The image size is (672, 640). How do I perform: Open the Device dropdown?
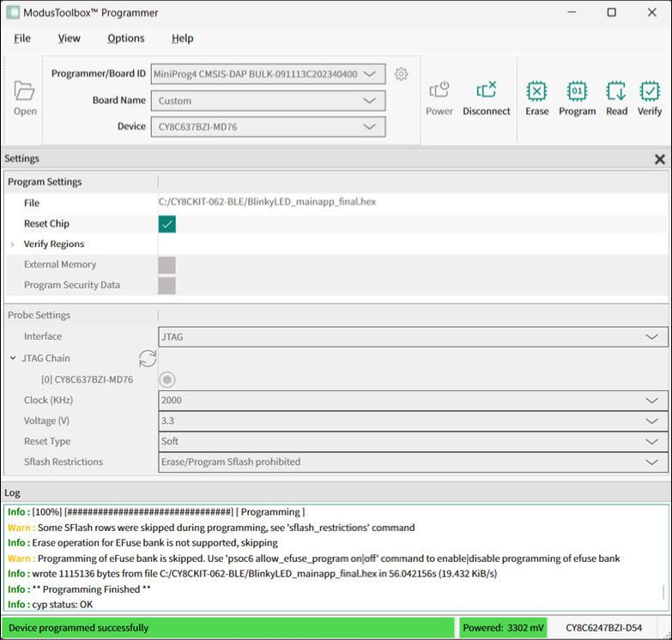(x=269, y=127)
